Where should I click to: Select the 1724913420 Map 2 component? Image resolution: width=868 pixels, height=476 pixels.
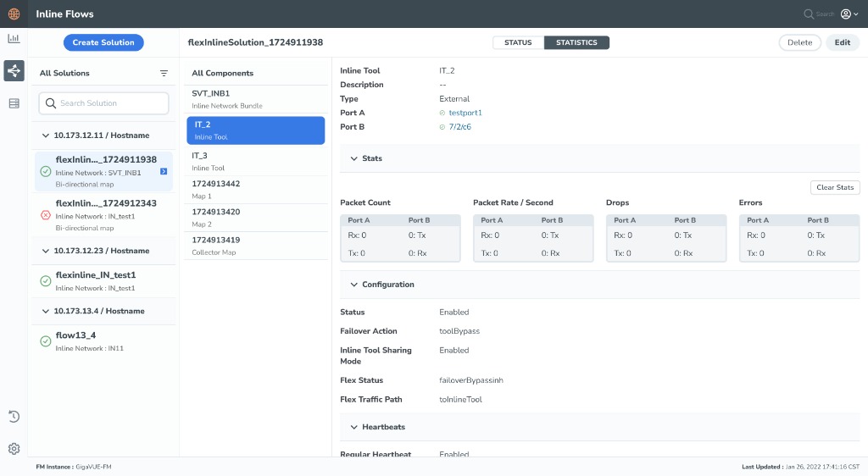click(x=256, y=218)
